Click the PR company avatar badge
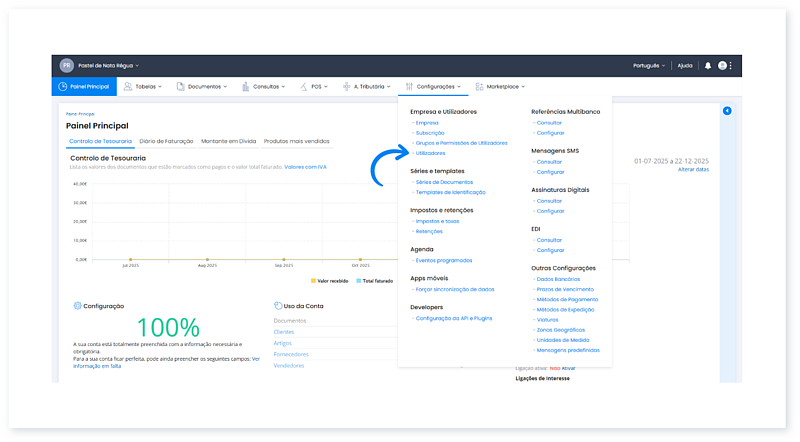Viewport: 800px width, 442px height. tap(66, 66)
